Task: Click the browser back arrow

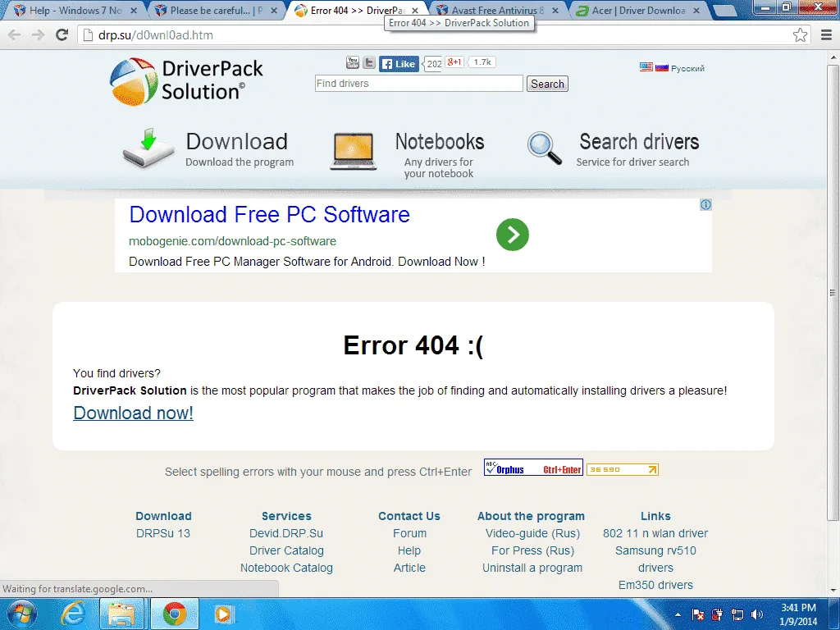Action: click(x=15, y=35)
